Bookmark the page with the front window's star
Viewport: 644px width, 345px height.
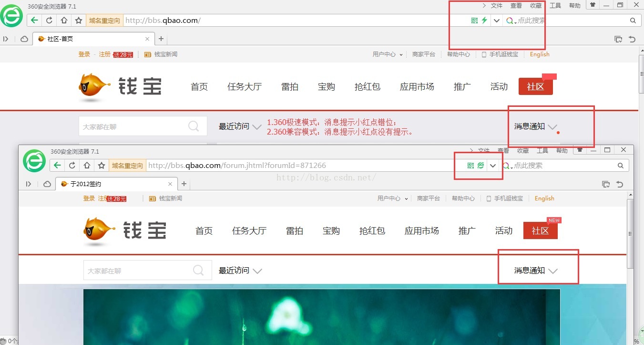(101, 165)
